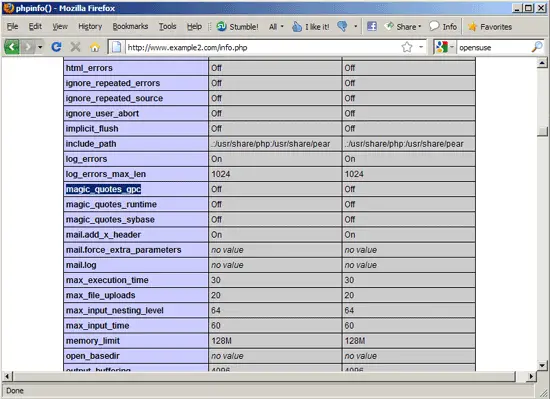The height and width of the screenshot is (399, 550).
Task: Click the Stumble! button
Action: click(237, 27)
